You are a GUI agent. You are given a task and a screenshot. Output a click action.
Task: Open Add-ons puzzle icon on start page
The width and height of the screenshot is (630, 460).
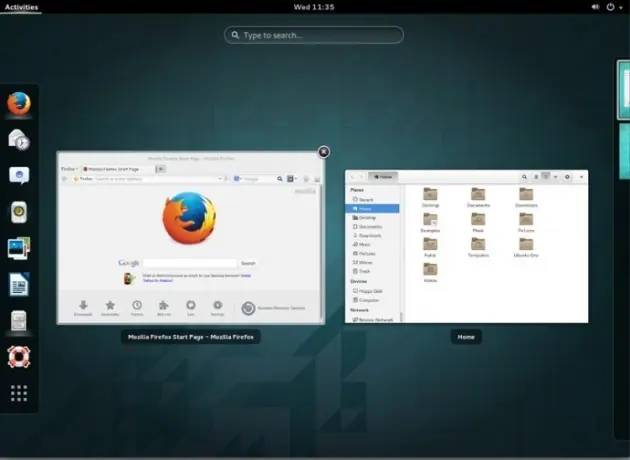(x=164, y=308)
